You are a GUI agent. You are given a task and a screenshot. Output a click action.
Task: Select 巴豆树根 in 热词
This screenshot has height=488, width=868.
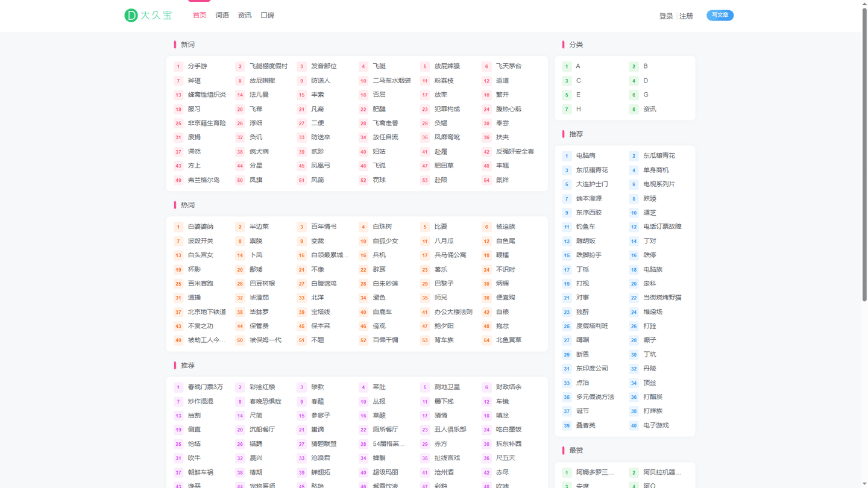262,283
